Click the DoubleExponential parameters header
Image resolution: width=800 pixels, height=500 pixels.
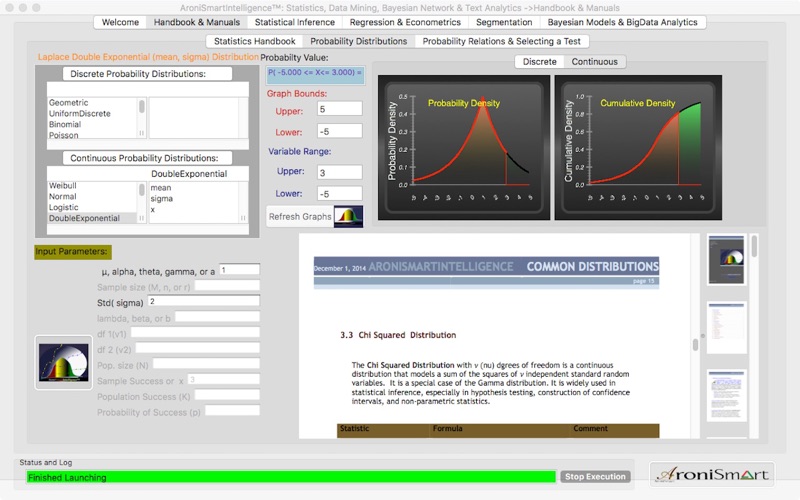tap(189, 173)
